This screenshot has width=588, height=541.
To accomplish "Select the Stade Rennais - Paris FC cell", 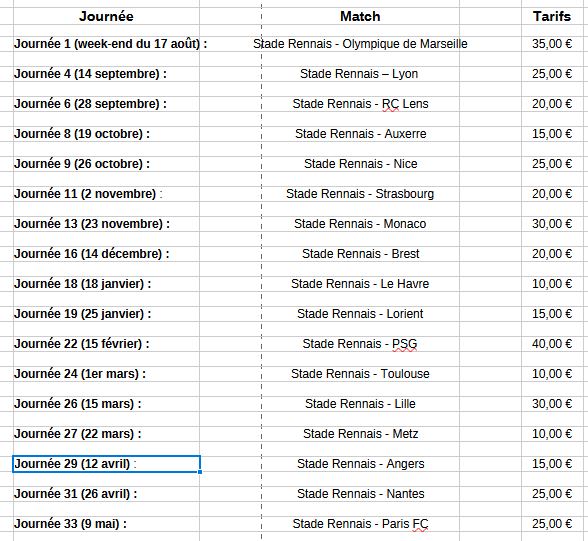I will (360, 524).
